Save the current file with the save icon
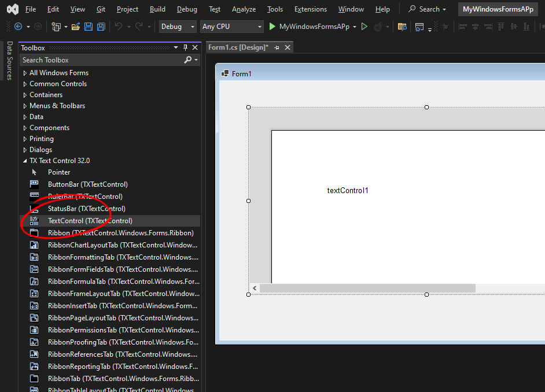Screen dimensions: 545x392 [89, 27]
